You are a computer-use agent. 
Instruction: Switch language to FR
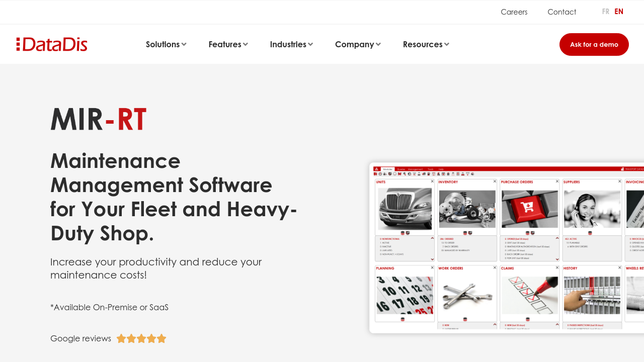(x=605, y=12)
